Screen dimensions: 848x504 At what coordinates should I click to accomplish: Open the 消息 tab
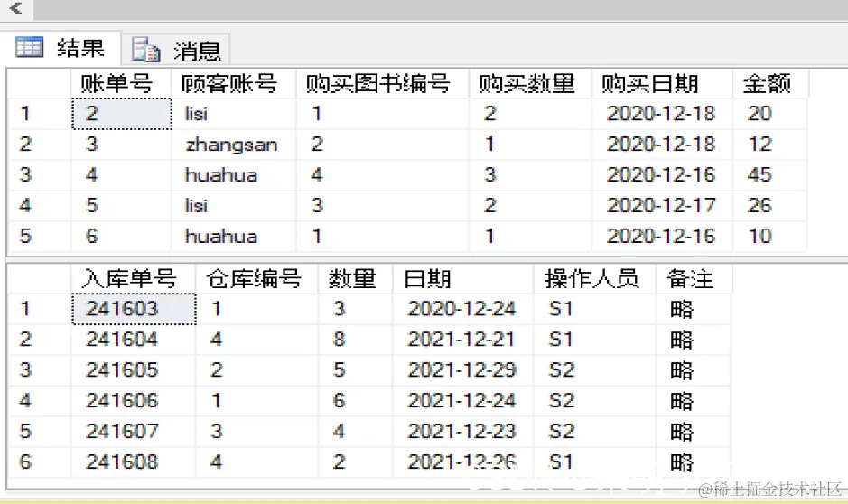(177, 50)
